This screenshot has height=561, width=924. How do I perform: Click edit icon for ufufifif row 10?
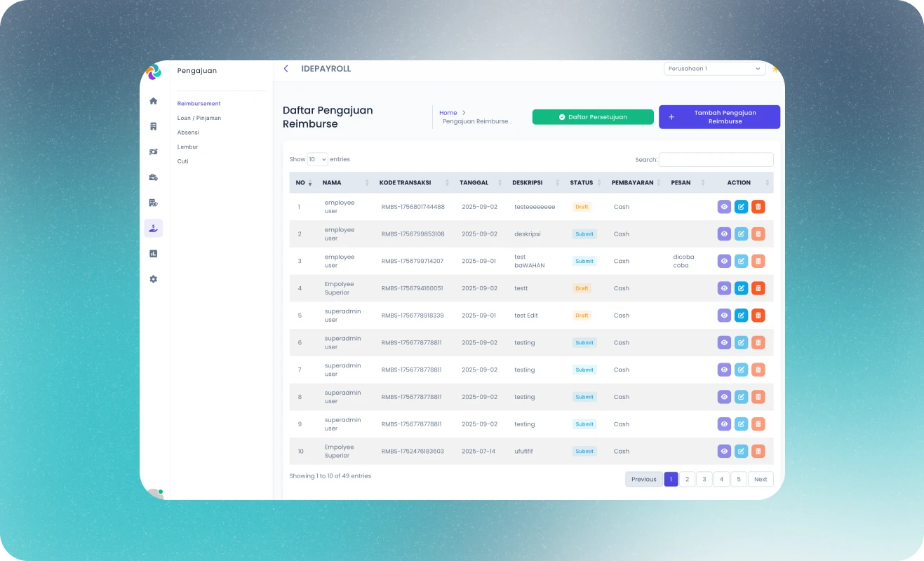click(x=741, y=452)
